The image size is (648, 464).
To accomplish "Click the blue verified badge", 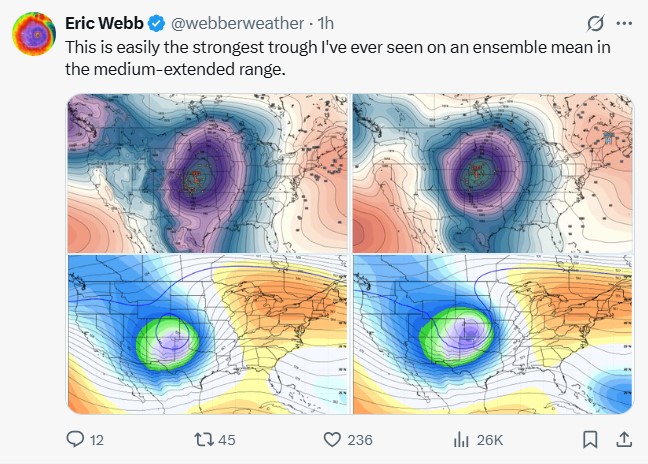I will pos(157,24).
